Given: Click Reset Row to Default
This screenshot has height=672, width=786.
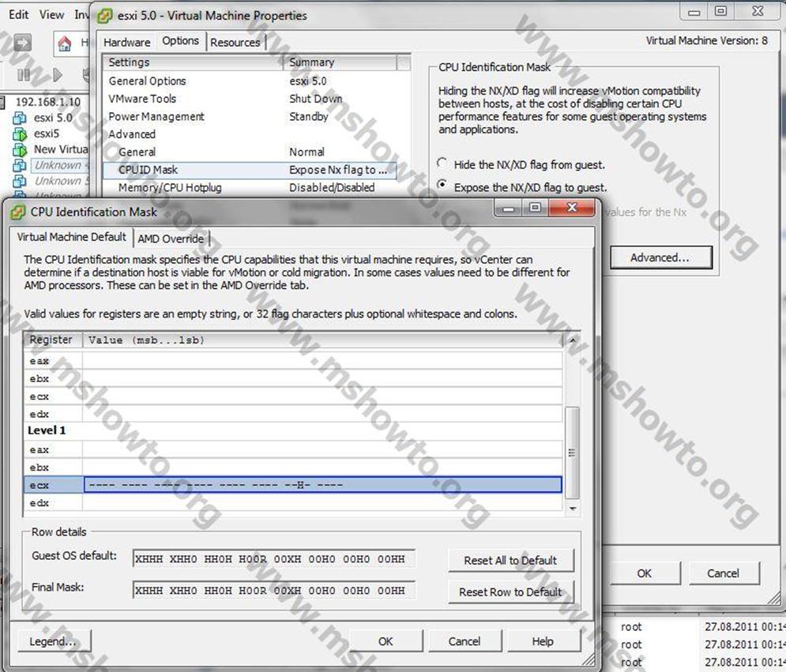Looking at the screenshot, I should coord(511,591).
